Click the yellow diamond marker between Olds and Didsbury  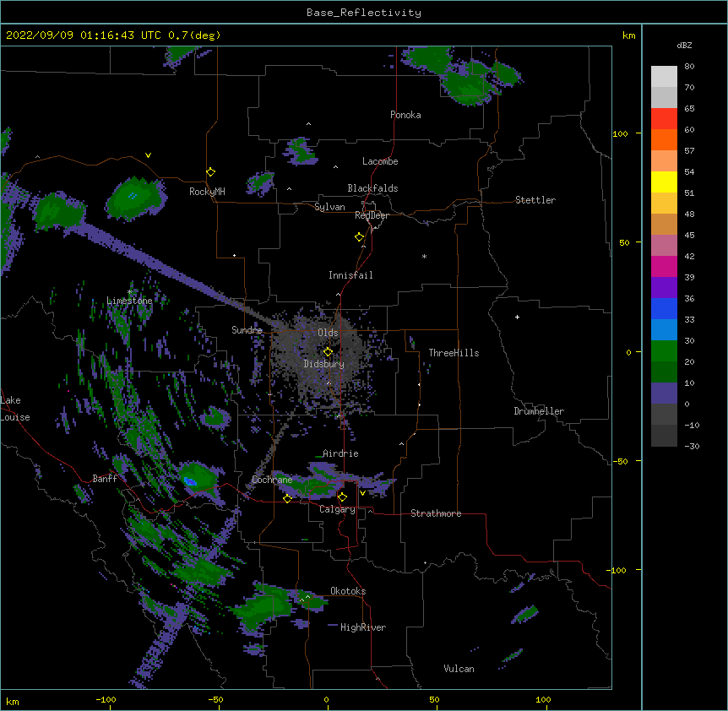coord(328,352)
